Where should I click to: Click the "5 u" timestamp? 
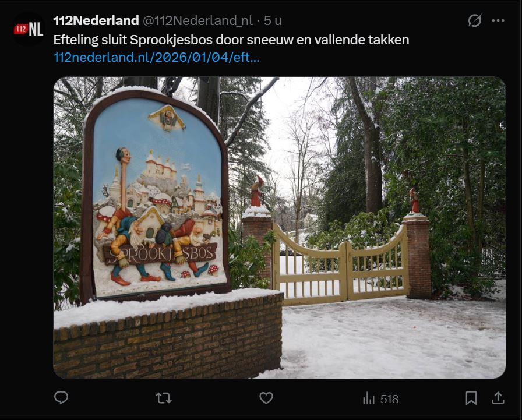coord(273,20)
